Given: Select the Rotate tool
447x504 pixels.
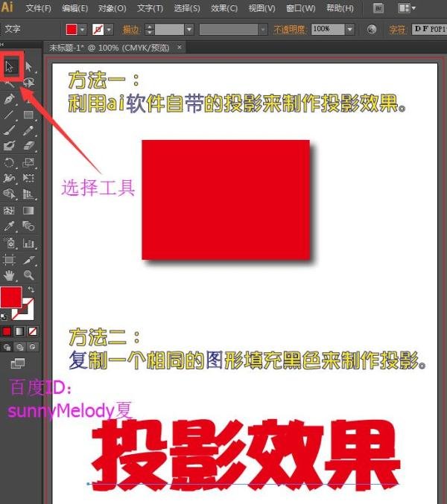Looking at the screenshot, I should [x=10, y=162].
